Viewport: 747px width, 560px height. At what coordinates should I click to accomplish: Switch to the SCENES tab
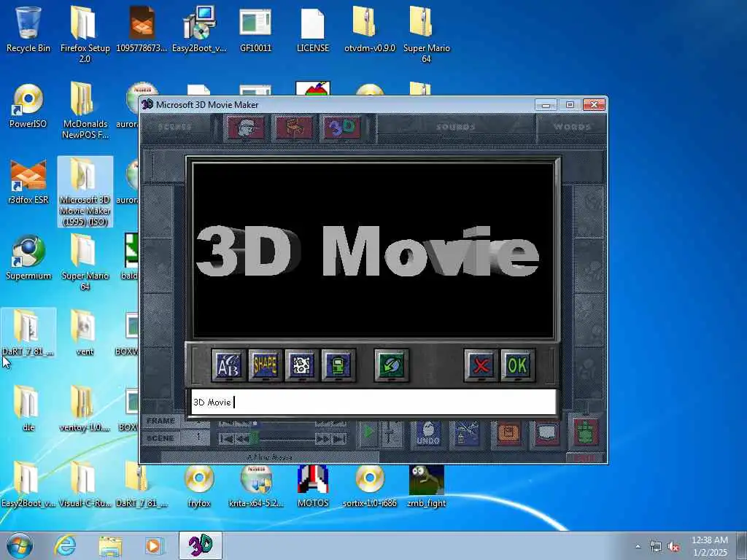[x=175, y=127]
